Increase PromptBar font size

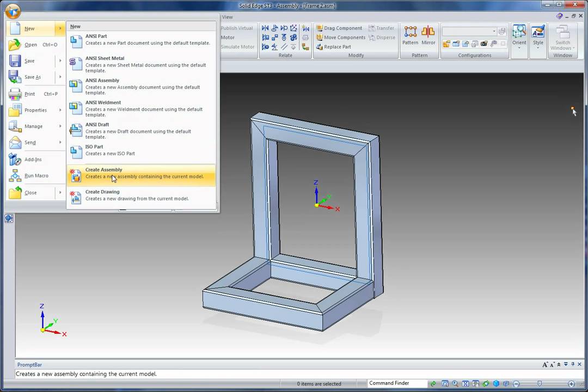[x=544, y=365]
